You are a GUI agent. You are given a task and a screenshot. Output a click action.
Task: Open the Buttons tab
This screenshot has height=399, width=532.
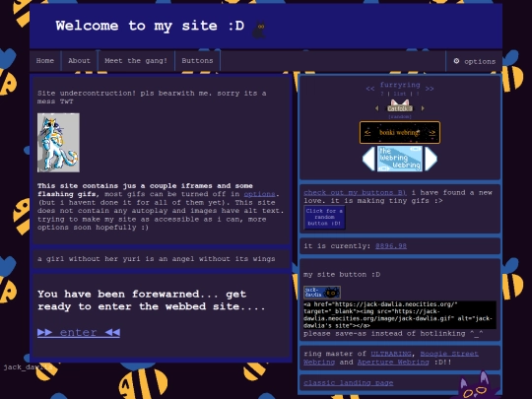click(197, 61)
